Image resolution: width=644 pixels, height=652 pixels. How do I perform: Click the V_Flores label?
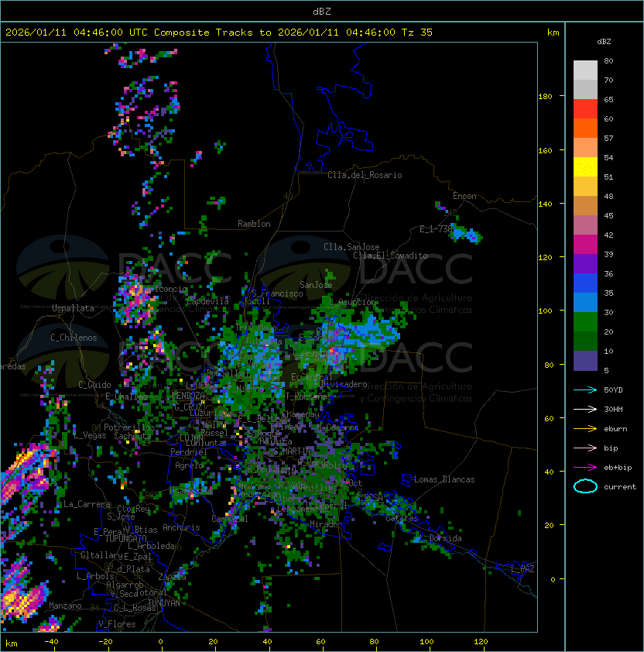pos(117,625)
